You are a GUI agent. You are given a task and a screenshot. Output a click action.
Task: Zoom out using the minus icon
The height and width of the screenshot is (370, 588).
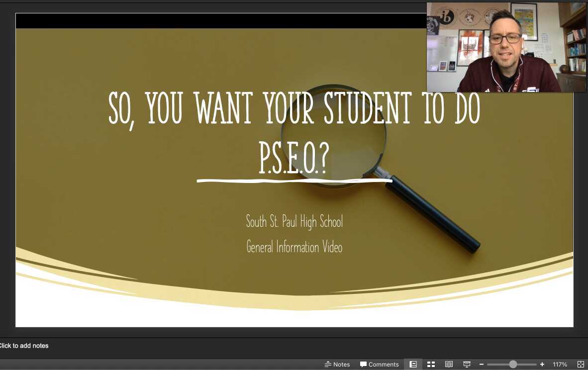tap(482, 364)
